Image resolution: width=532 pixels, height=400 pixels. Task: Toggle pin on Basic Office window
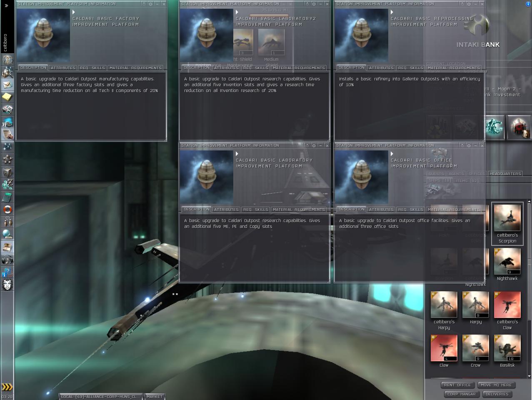click(x=469, y=145)
